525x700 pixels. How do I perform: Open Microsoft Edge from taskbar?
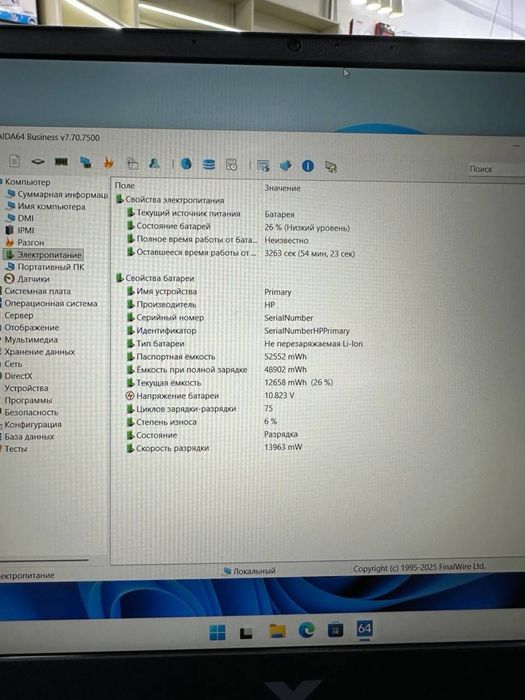coord(306,630)
